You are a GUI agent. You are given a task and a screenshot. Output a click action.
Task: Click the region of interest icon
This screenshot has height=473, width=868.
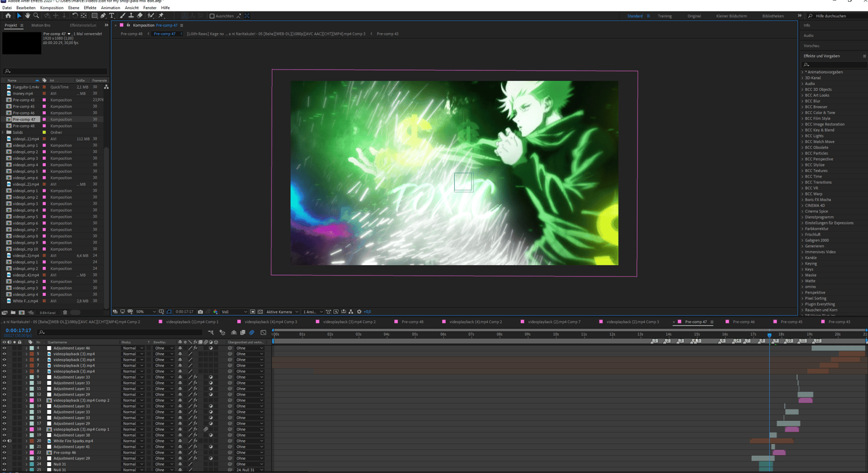(252, 311)
